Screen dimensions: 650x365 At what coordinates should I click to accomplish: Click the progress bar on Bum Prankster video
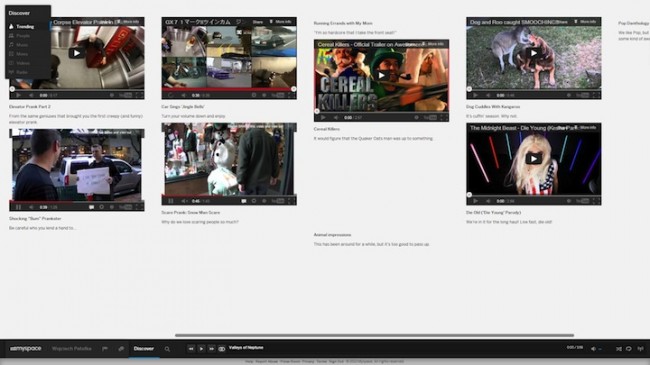click(x=77, y=201)
